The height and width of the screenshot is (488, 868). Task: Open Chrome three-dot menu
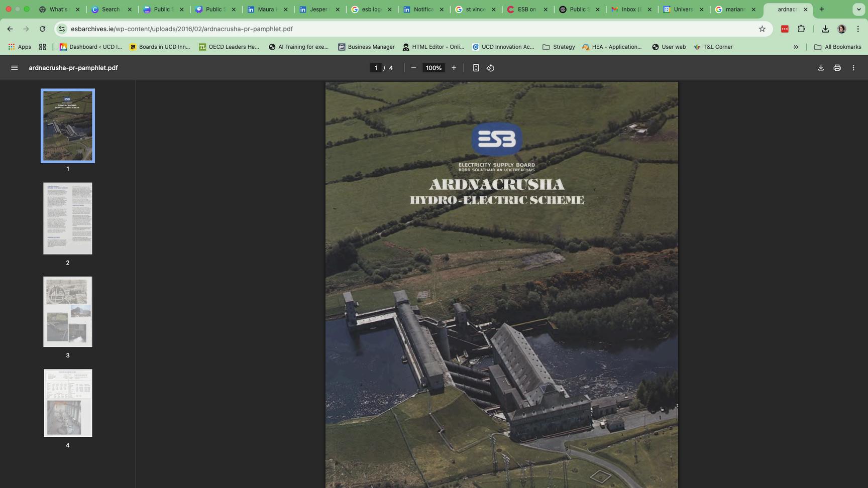tap(858, 29)
